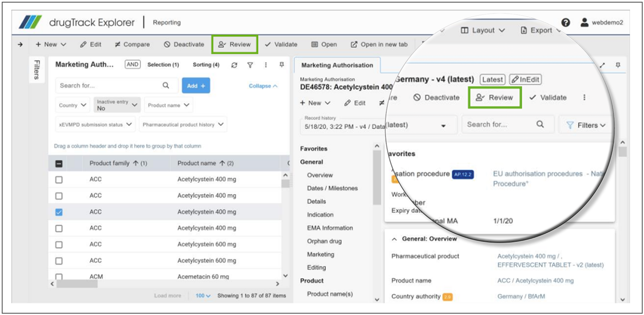Open the vertical Filters side tab
This screenshot has height=315, width=644.
36,70
